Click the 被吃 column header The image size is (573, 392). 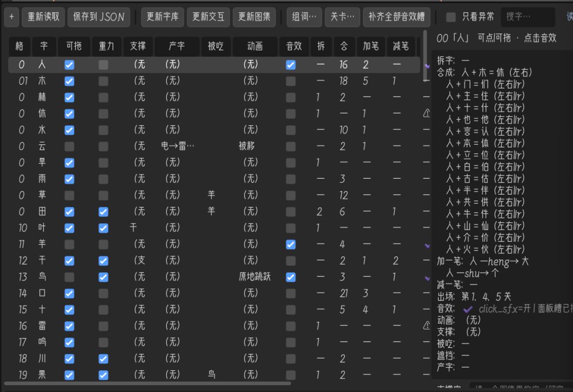click(216, 46)
